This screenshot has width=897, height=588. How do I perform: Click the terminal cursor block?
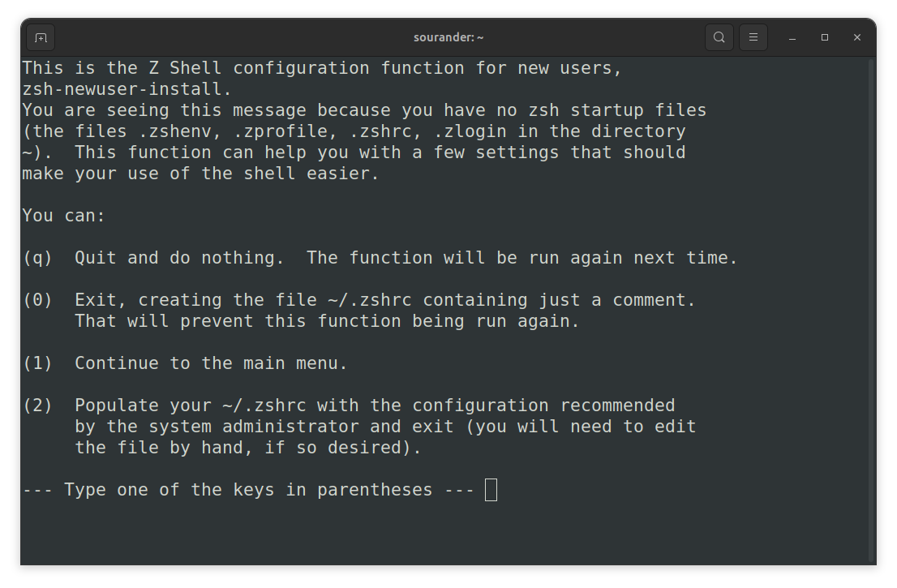(491, 490)
